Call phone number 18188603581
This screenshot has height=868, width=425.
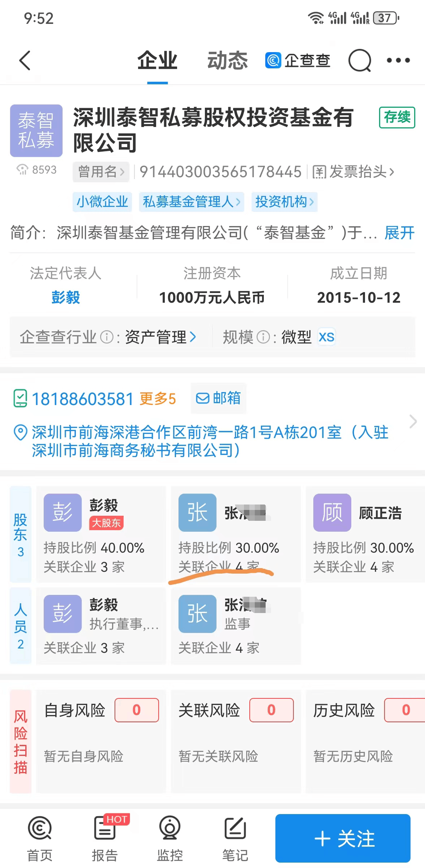[x=83, y=399]
